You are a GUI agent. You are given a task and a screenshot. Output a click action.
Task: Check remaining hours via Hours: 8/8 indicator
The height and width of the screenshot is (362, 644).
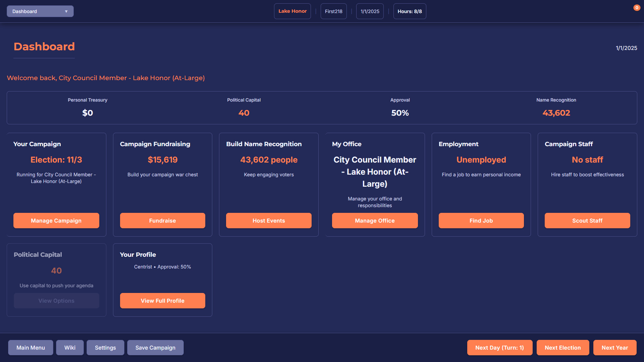(410, 11)
